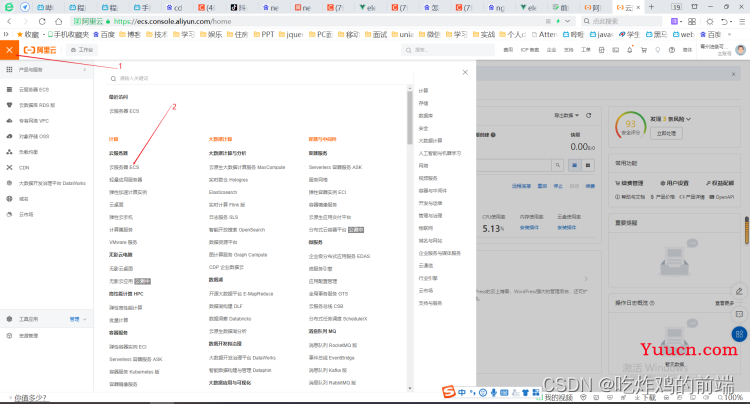The height and width of the screenshot is (404, 750).
Task: Click the 93 security score gauge
Action: pyautogui.click(x=630, y=126)
